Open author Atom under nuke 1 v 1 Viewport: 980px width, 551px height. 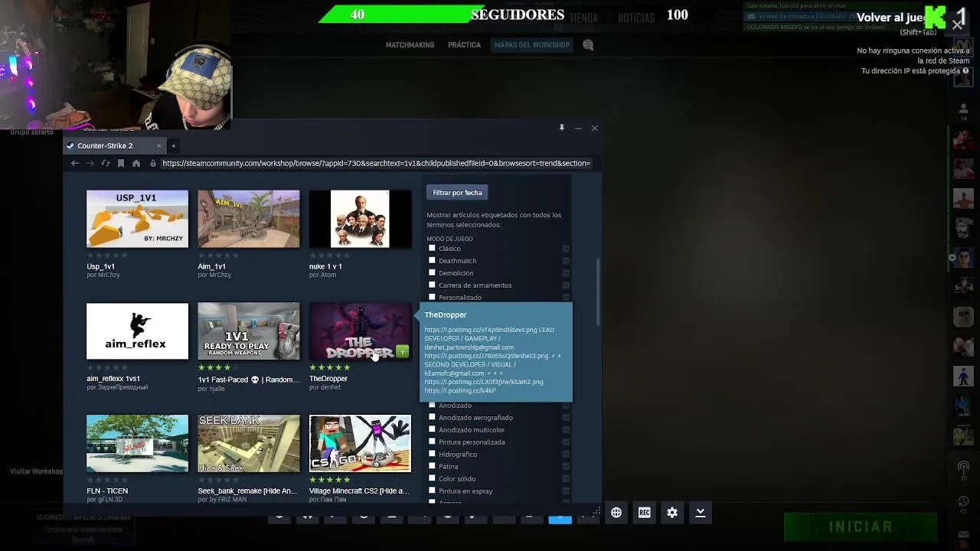pos(328,275)
